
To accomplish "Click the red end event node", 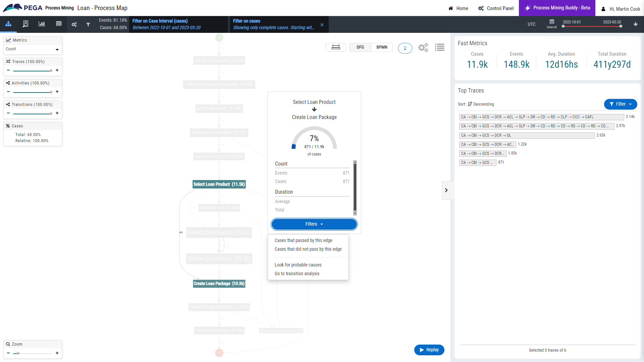I will coord(219,353).
